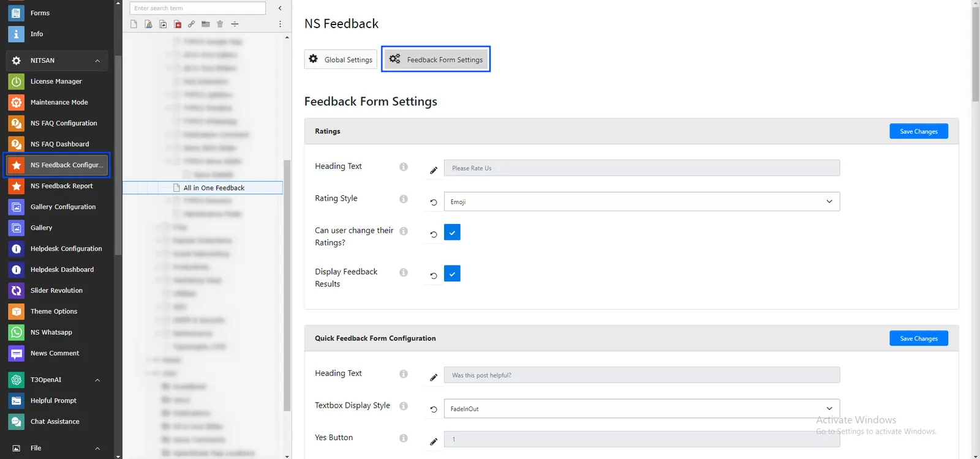Show info for Rating Style
Viewport: 980px width, 459px height.
(404, 199)
